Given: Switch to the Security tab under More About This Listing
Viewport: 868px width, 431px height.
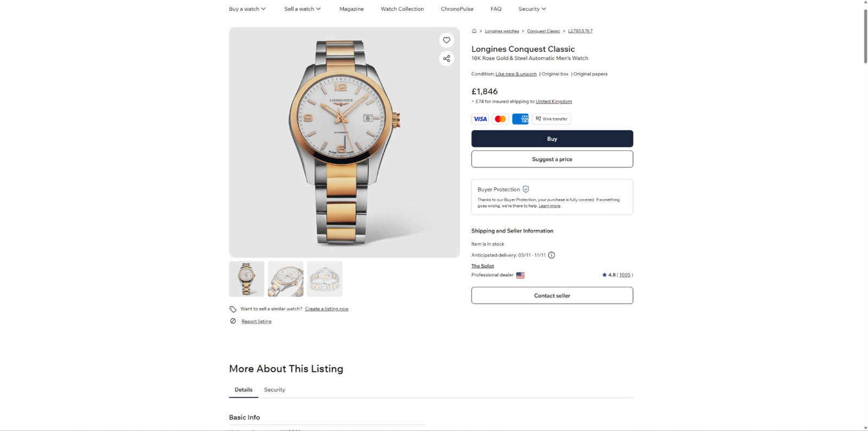Looking at the screenshot, I should [x=274, y=389].
